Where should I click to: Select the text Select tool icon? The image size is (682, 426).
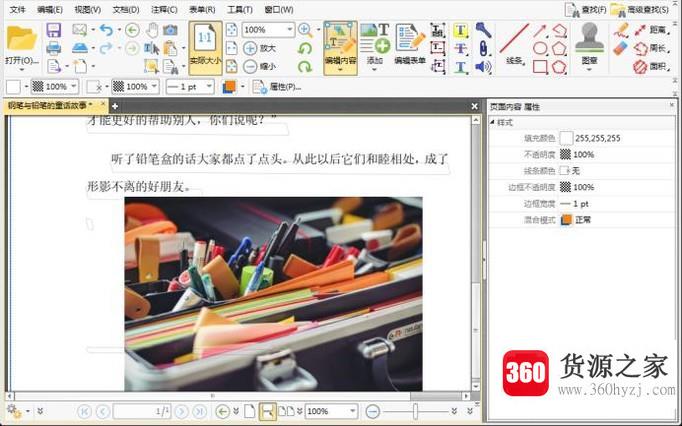click(151, 48)
